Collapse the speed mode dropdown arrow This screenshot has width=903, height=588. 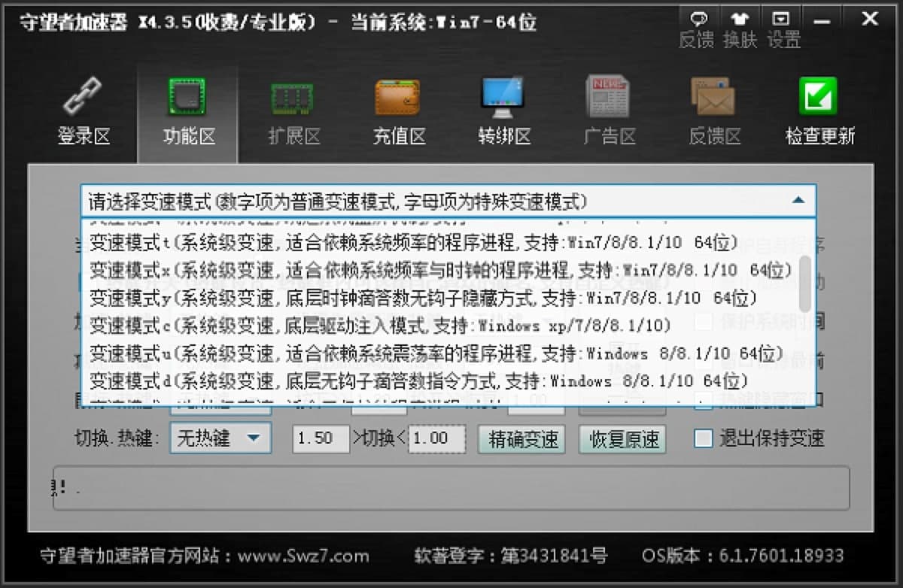coord(798,200)
